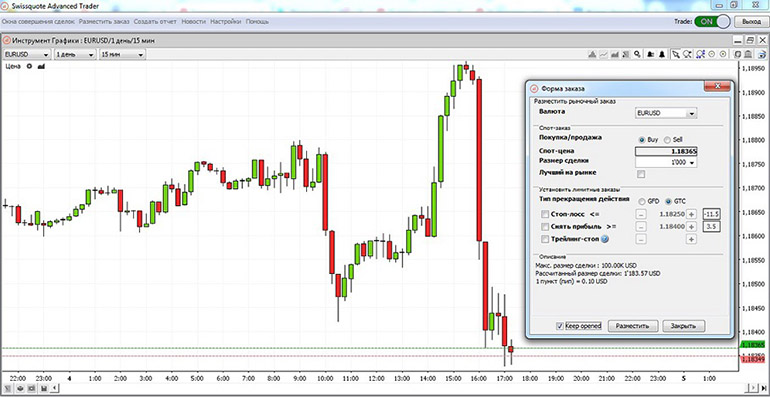Click the blue help icon by Трейлинг-стоп
This screenshot has width=770, height=397.
pyautogui.click(x=605, y=239)
